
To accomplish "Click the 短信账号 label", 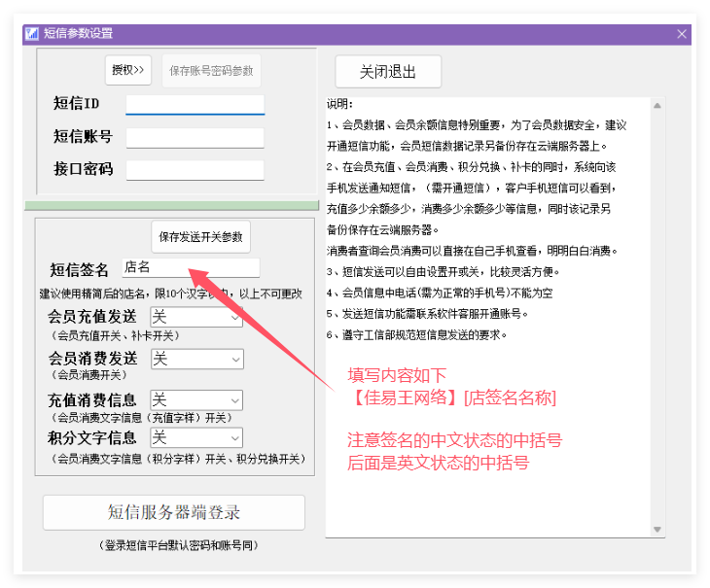I will [83, 136].
